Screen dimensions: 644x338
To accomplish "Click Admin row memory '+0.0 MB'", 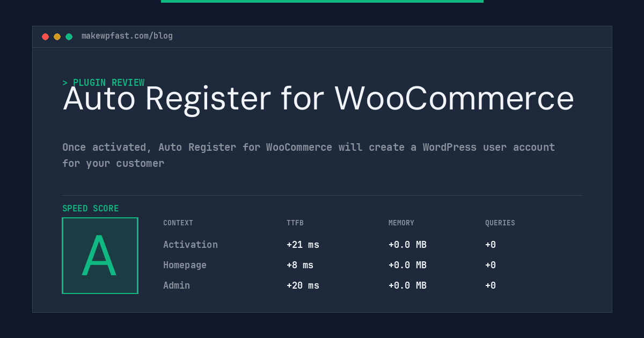I will (x=407, y=285).
